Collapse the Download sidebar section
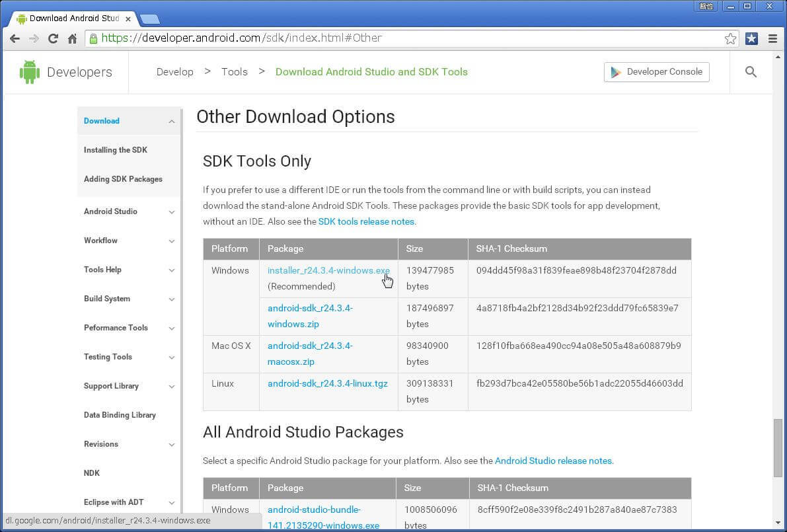Viewport: 787px width, 532px height. click(x=172, y=122)
